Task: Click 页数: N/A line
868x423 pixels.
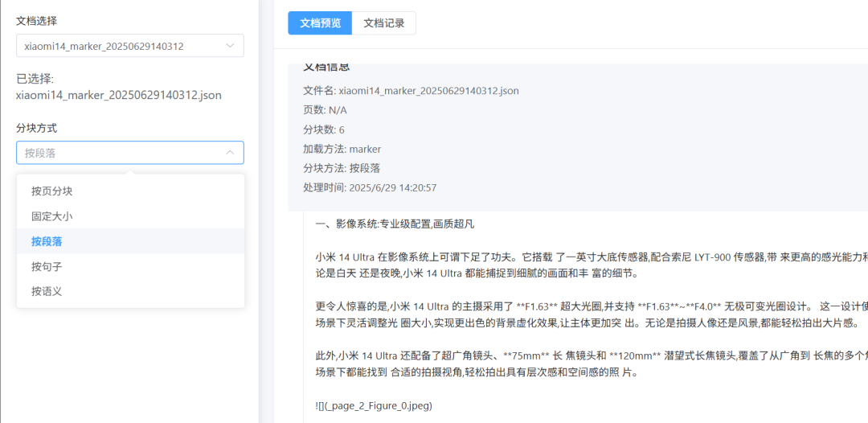Action: click(325, 110)
